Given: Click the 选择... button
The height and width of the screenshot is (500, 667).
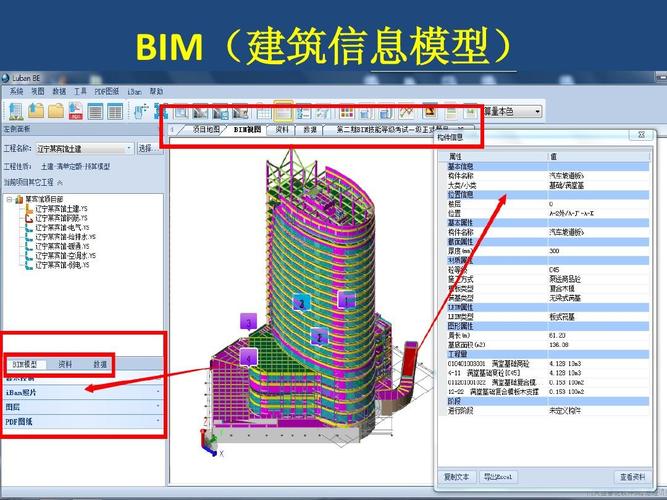Looking at the screenshot, I should (148, 149).
